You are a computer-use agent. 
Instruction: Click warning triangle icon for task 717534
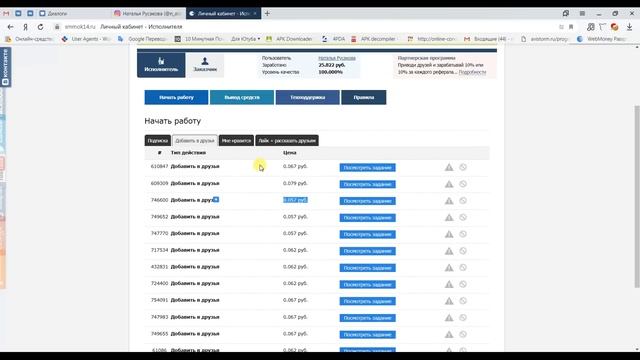click(x=449, y=251)
